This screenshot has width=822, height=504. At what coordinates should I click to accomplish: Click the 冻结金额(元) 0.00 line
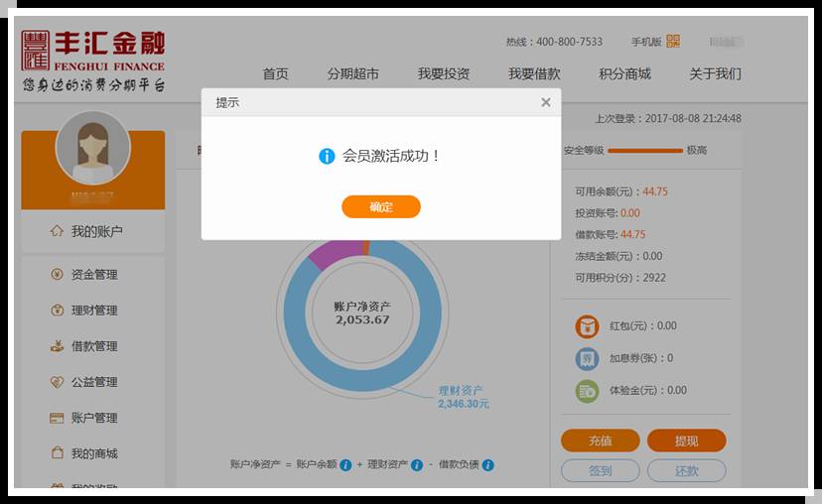click(x=618, y=256)
